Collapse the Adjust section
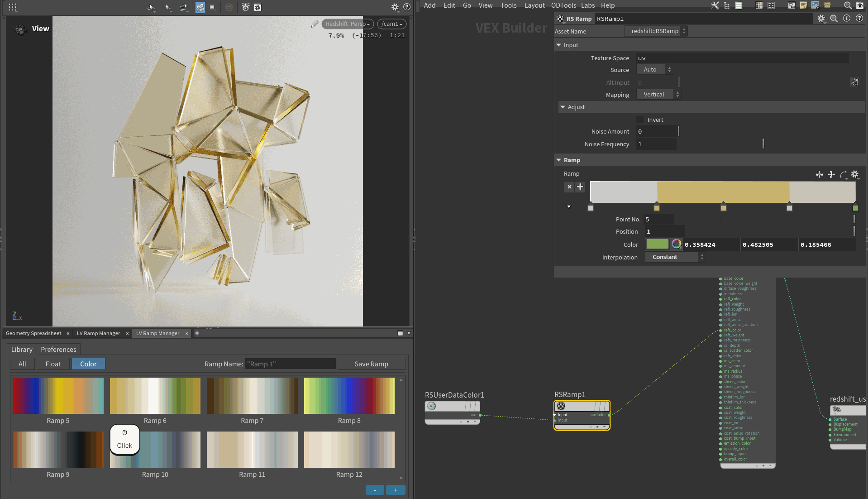This screenshot has height=499, width=868. [x=563, y=107]
